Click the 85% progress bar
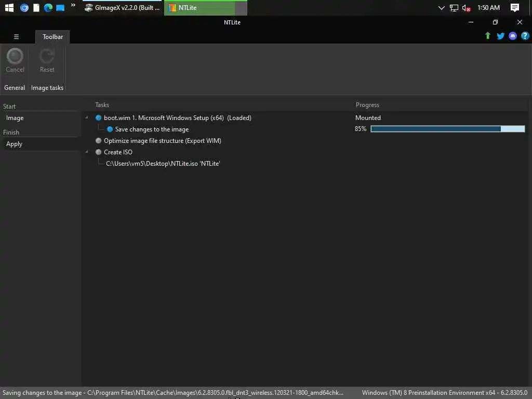The width and height of the screenshot is (532, 399). click(x=447, y=129)
